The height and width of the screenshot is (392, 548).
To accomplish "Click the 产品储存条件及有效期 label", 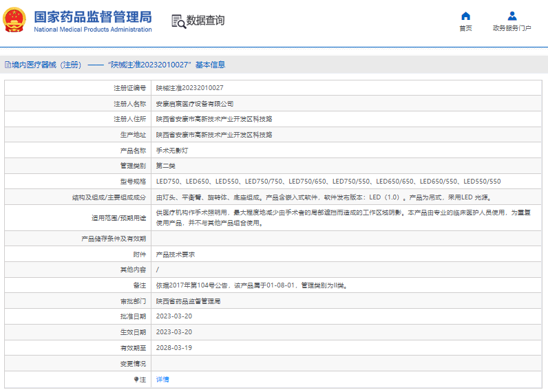I will pos(114,239).
